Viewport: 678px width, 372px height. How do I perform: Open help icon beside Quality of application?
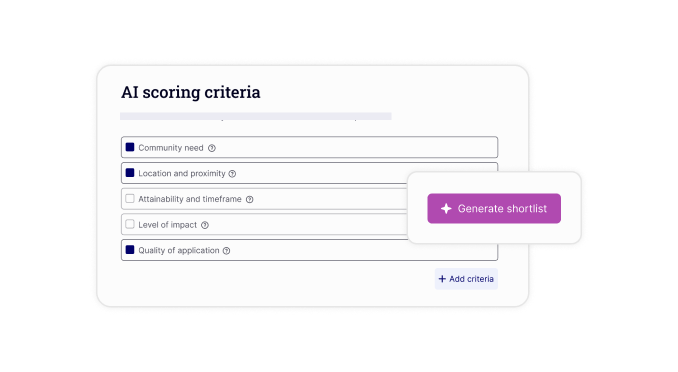(227, 251)
